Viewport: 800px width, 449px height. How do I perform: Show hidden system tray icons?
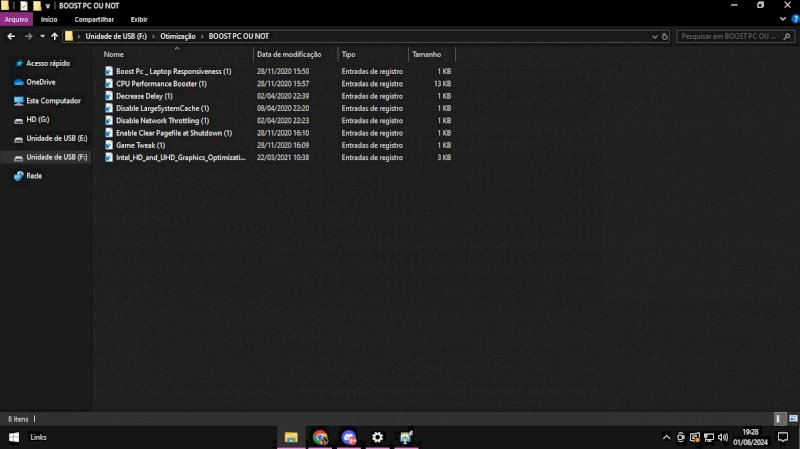coord(666,437)
